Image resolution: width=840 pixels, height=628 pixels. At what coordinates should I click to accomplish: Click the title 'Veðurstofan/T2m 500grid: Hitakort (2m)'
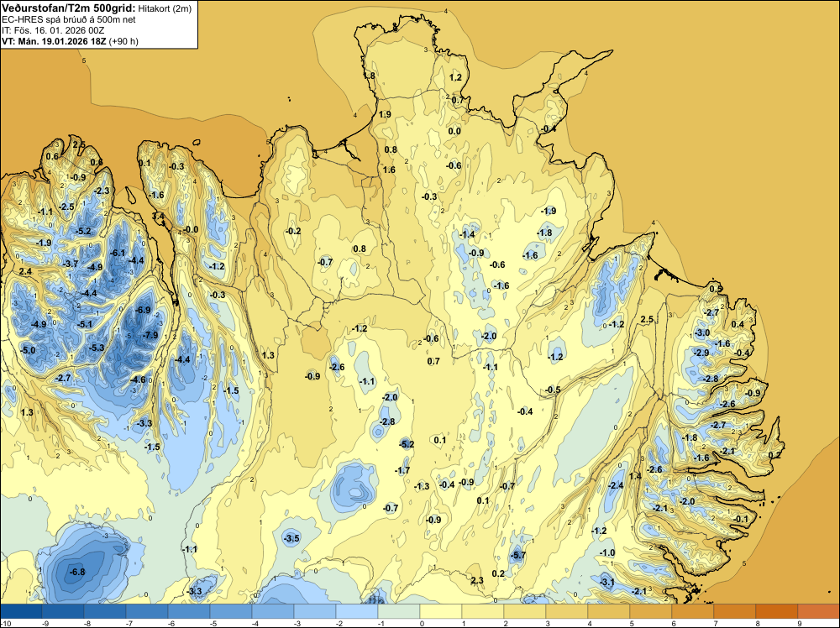point(97,8)
